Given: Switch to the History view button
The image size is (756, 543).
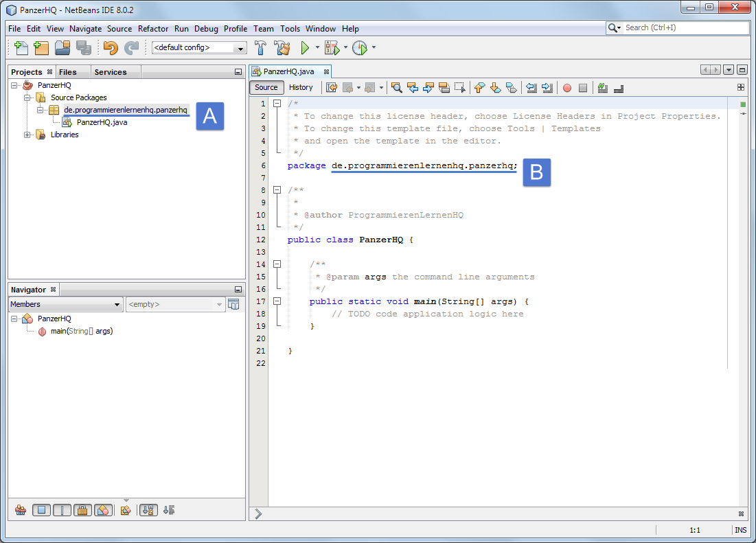Looking at the screenshot, I should pos(301,88).
